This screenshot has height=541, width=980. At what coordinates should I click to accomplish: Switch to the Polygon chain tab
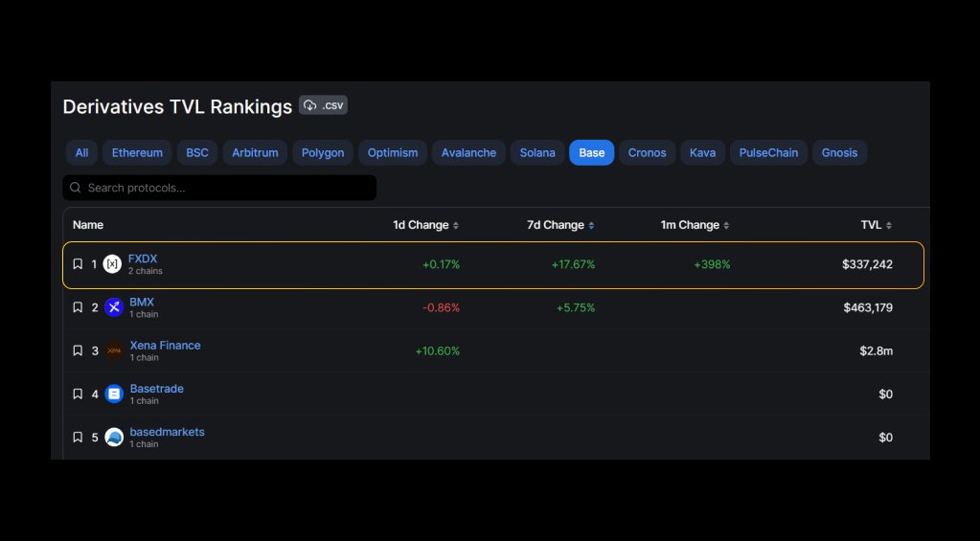[x=323, y=152]
